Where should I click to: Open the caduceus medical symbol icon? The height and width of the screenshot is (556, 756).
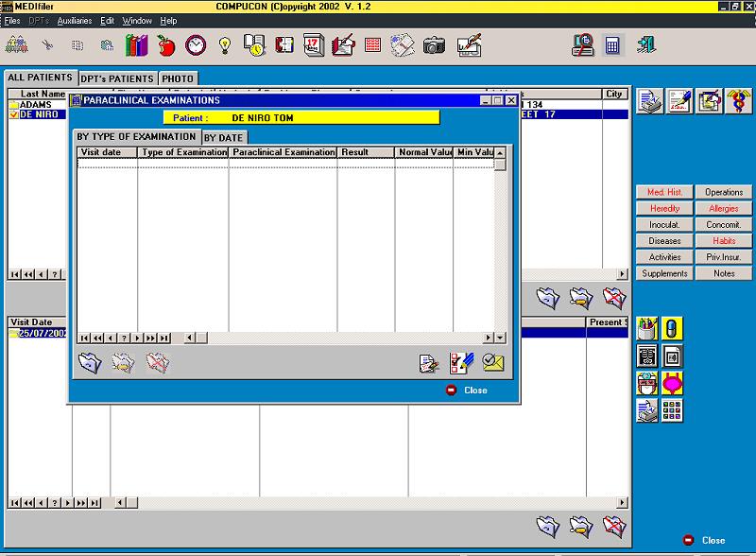tap(739, 101)
